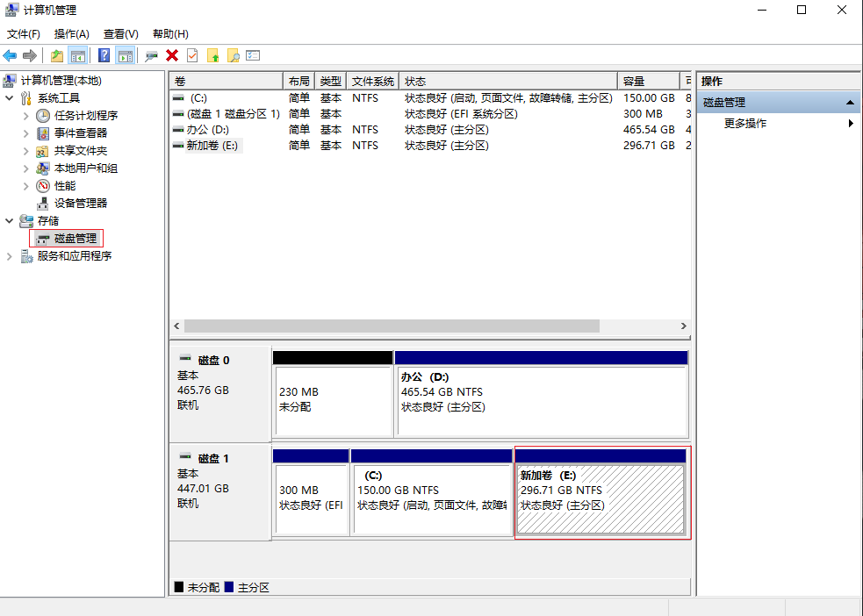Toggle Show/Hide Console Tree toolbar button
Image resolution: width=863 pixels, height=616 pixels.
click(78, 56)
